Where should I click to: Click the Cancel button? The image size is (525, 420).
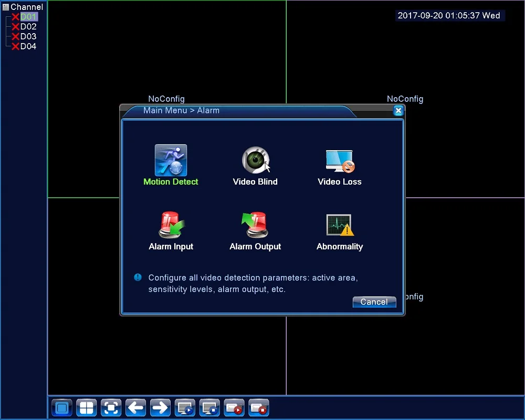click(374, 302)
